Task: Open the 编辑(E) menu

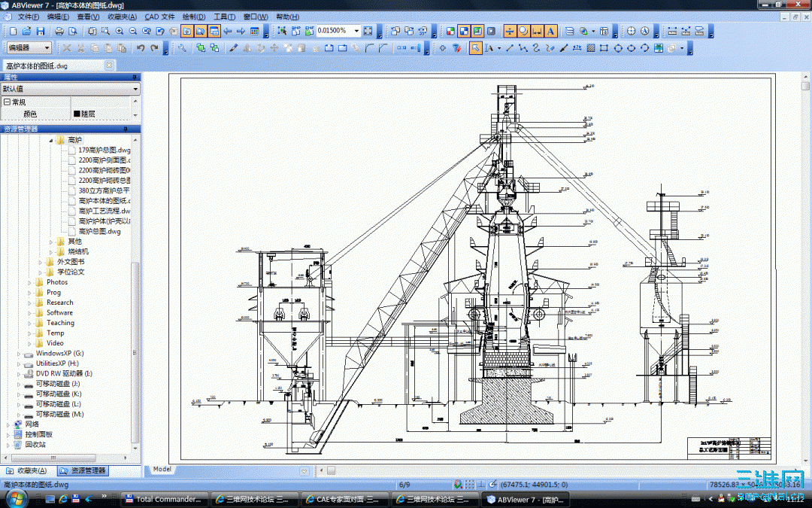Action: tap(57, 17)
